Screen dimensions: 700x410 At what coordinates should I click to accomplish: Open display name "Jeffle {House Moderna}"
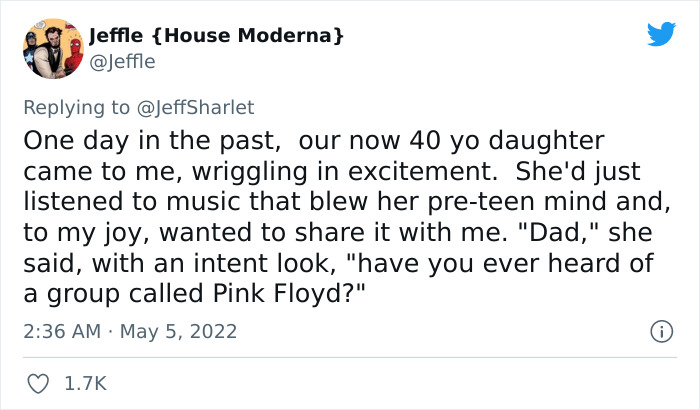click(217, 36)
